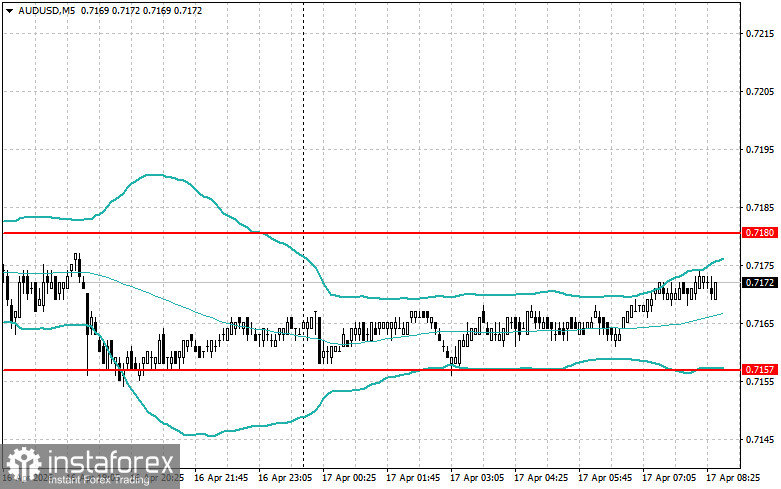Image resolution: width=781 pixels, height=489 pixels.
Task: Click the current price label 0.7172
Action: [760, 283]
